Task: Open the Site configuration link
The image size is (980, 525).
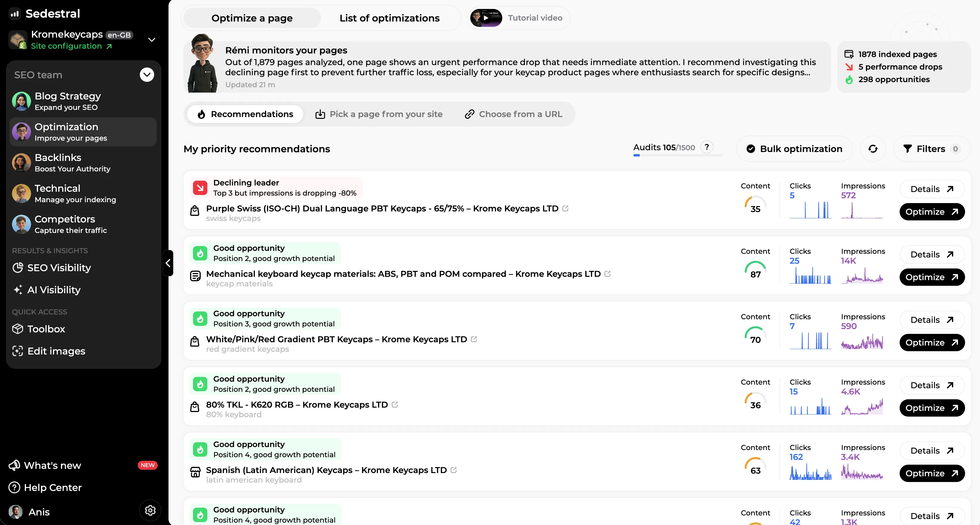Action: click(71, 46)
